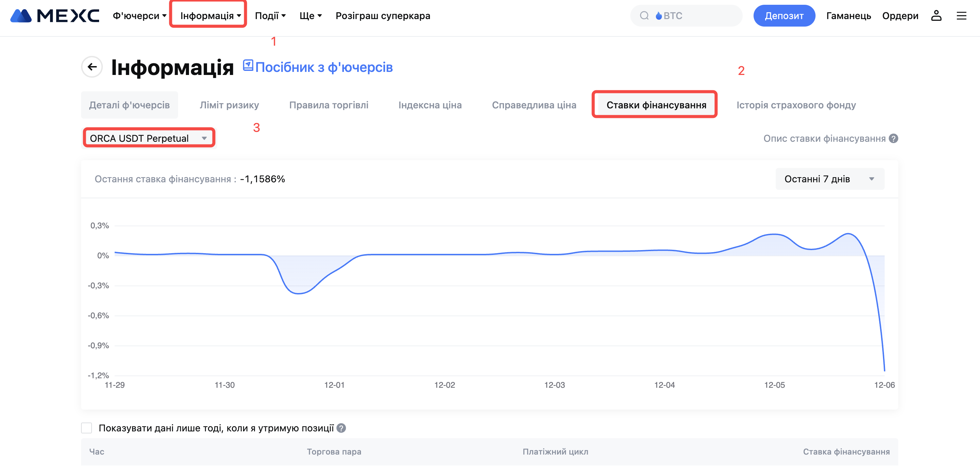Click help icon next to positions checkbox
The height and width of the screenshot is (475, 980).
[341, 428]
